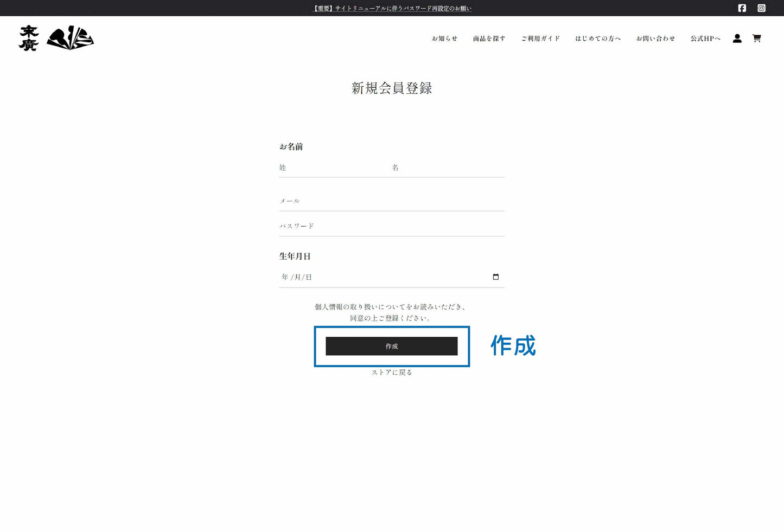
Task: Focus the 姓 last name field
Action: point(332,168)
